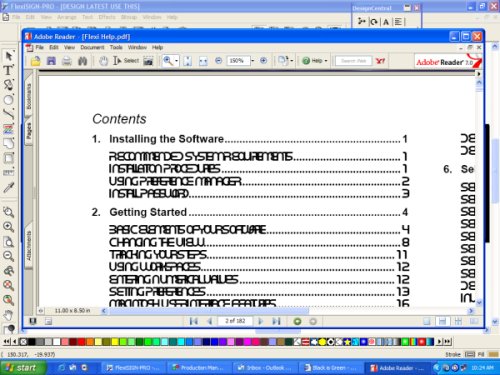Click the page number field 2 of 182
The image size is (500, 375).
pyautogui.click(x=235, y=321)
